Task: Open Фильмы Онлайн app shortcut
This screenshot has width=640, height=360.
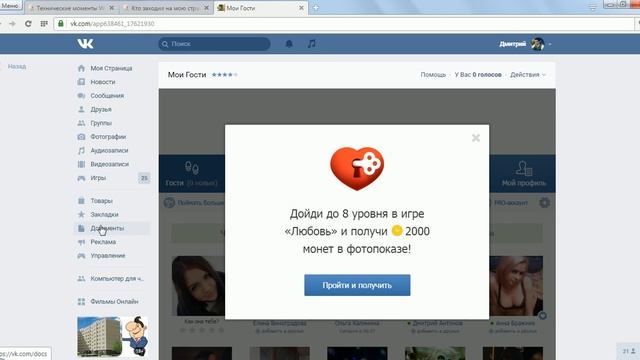Action: (x=114, y=302)
